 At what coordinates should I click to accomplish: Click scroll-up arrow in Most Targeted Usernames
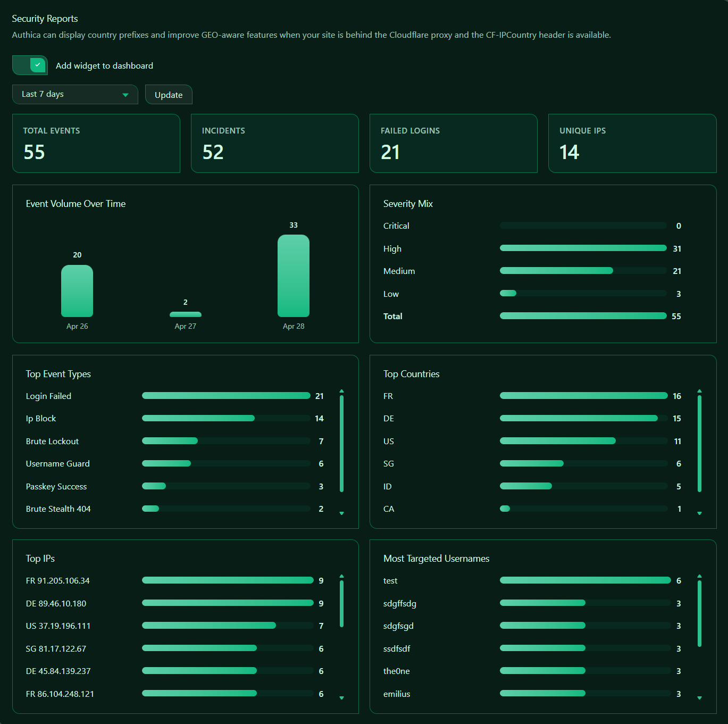pyautogui.click(x=699, y=576)
